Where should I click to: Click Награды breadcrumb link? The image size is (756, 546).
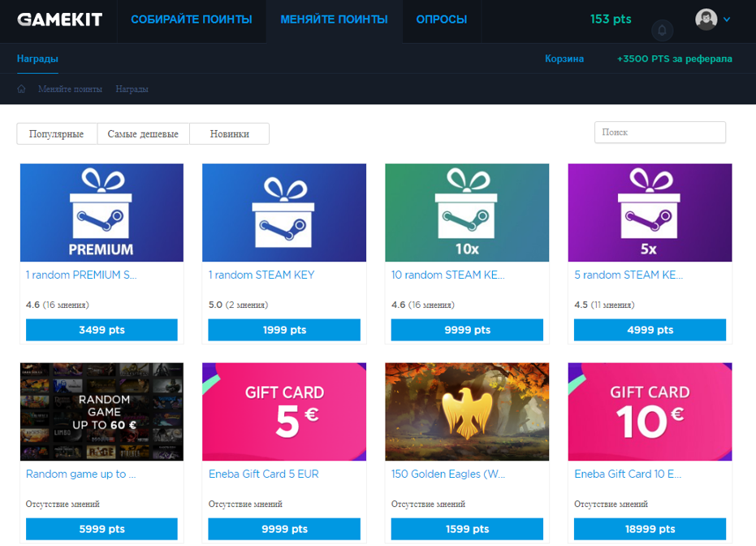click(x=132, y=89)
